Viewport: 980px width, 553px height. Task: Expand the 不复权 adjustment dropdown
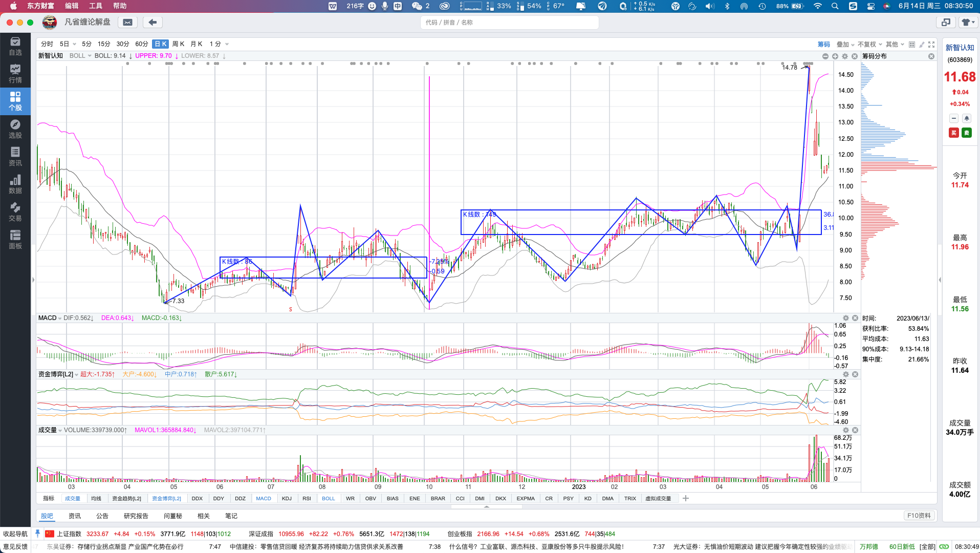coord(870,45)
